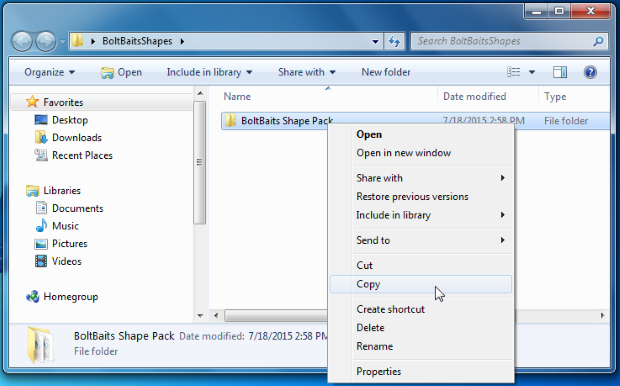This screenshot has width=620, height=386.
Task: Click BoltBaits Shape Pack in the details pane
Action: (124, 336)
